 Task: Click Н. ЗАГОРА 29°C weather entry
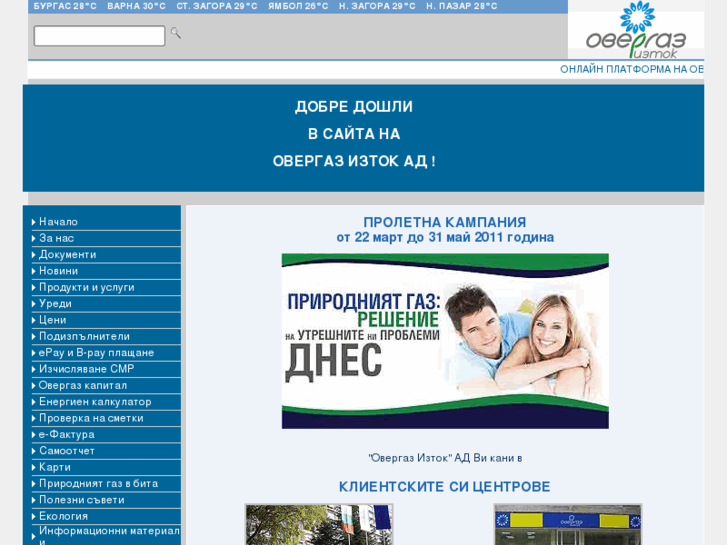377,6
